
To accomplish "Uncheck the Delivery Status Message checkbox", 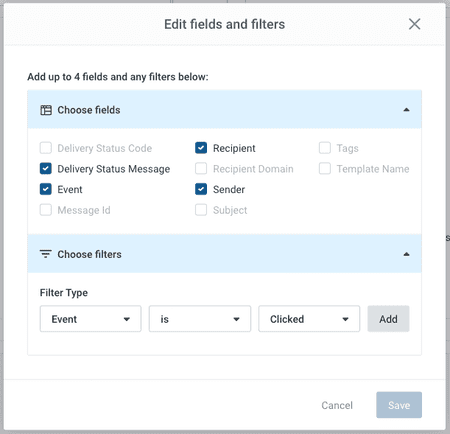I will coord(46,169).
